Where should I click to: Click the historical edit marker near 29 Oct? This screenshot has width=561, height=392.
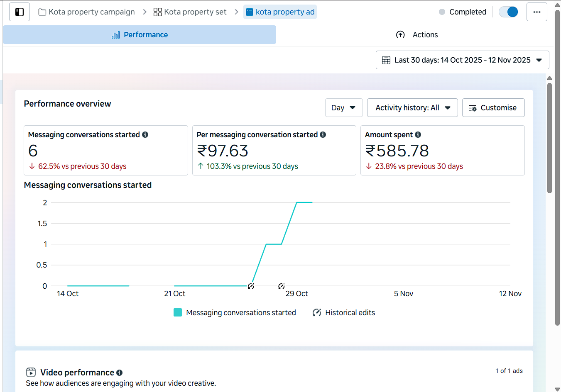(281, 286)
